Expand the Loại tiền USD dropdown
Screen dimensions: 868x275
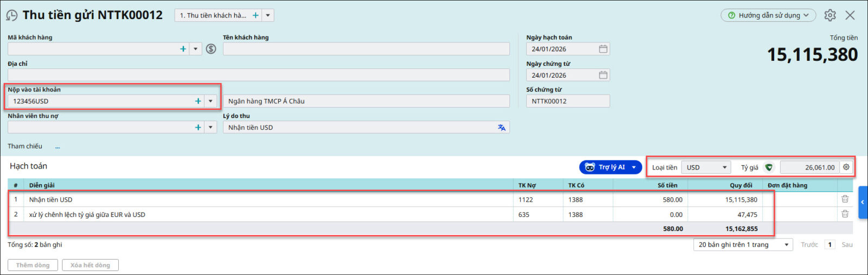coord(724,167)
